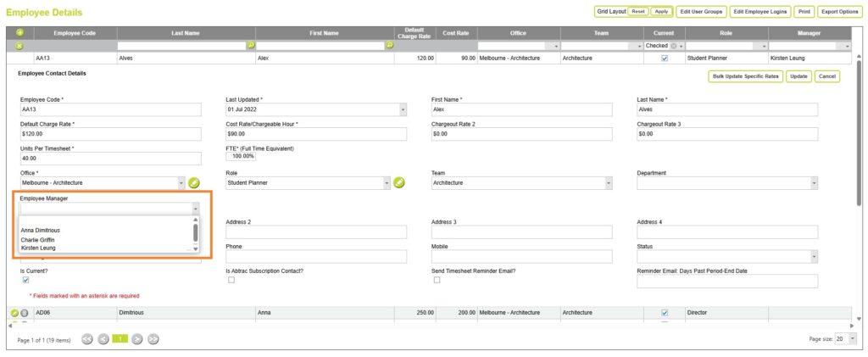Click the Last Name filter search icon
Image resolution: width=868 pixels, height=357 pixels.
(250, 45)
